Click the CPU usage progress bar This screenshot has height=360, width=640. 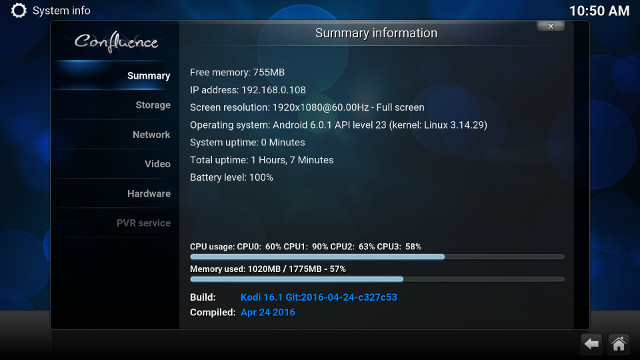[377, 257]
